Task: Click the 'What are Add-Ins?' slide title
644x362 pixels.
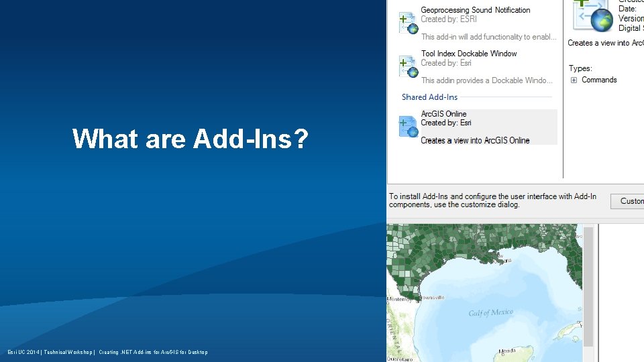Action: click(190, 139)
